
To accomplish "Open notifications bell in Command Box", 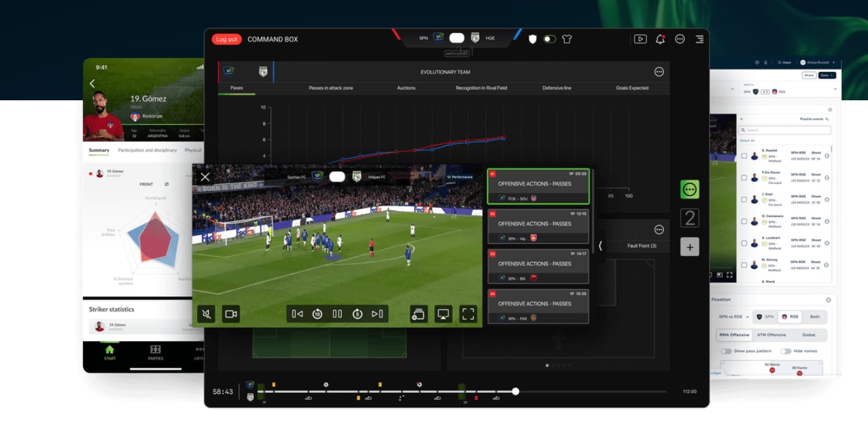I will (x=660, y=39).
